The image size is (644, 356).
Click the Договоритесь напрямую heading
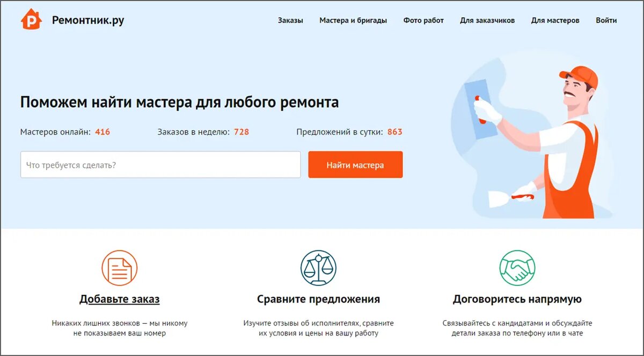(x=517, y=299)
